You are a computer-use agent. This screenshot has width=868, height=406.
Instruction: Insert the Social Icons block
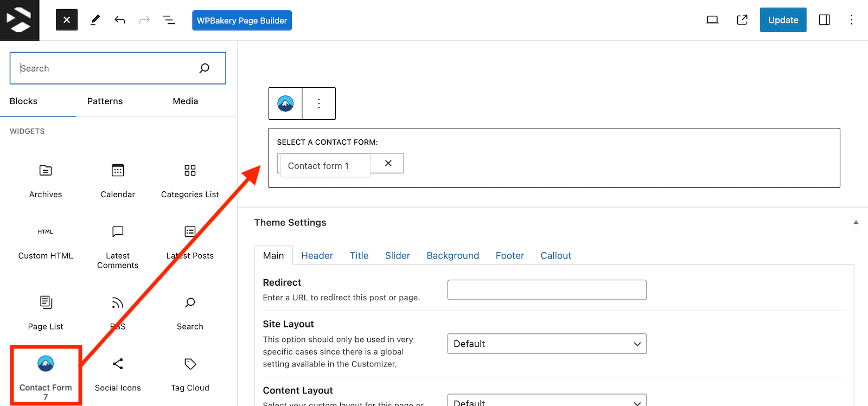click(x=118, y=375)
